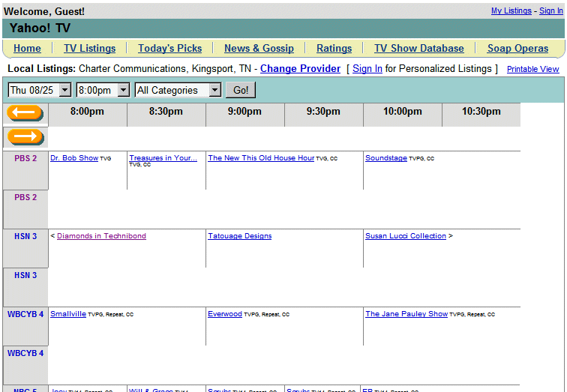Click the 10:00pm column header
Screen dimensions: 567x392
click(403, 111)
